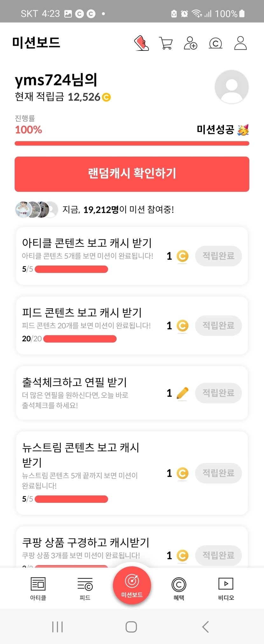Open the cash coin icon in header
264x644 pixels.
click(215, 43)
